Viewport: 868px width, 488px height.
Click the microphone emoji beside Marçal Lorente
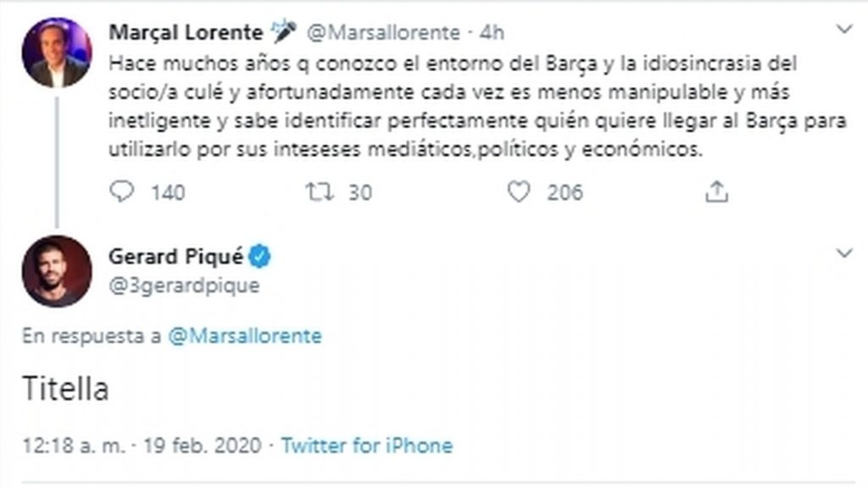point(283,32)
